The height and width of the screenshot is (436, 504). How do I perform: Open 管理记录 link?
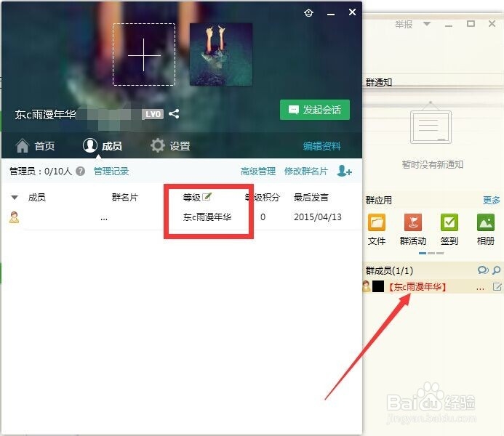(111, 171)
